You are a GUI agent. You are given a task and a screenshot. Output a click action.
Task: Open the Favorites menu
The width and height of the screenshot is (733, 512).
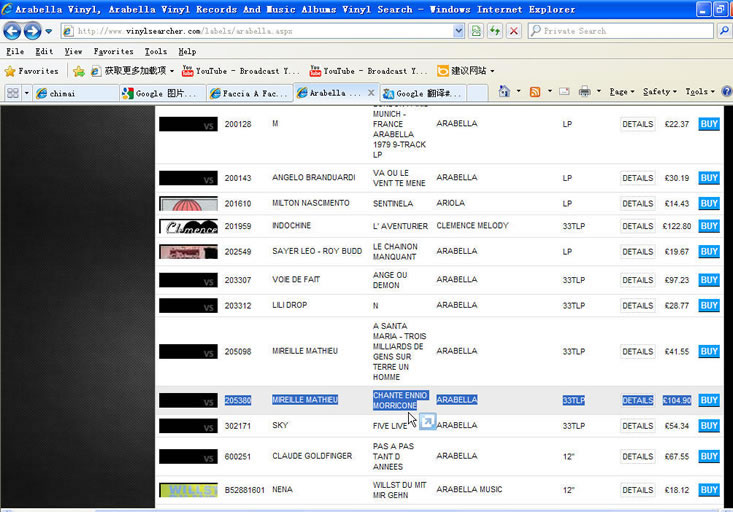(113, 51)
